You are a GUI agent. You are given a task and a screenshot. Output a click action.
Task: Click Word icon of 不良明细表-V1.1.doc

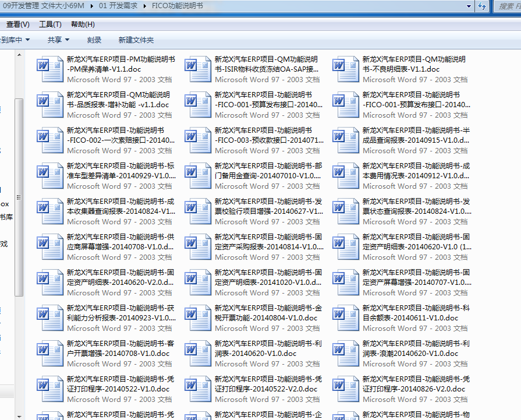(346, 69)
